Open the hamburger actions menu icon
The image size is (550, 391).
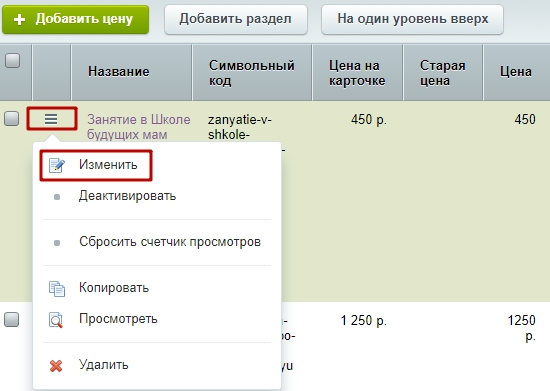pos(51,119)
